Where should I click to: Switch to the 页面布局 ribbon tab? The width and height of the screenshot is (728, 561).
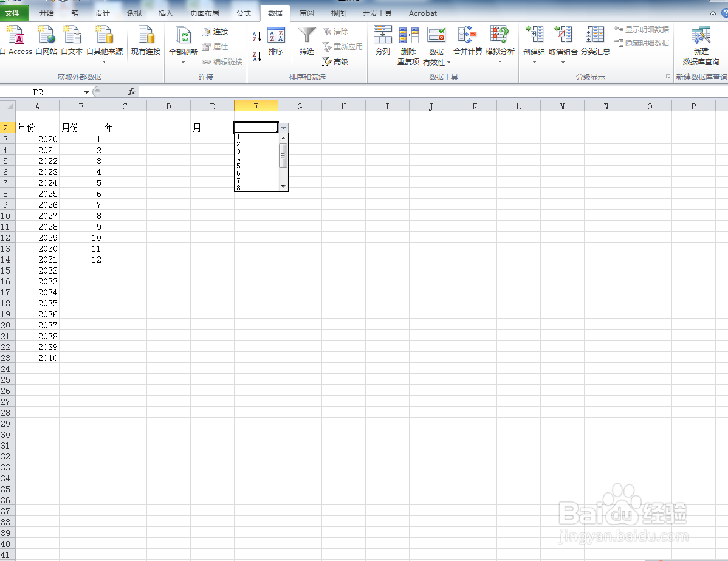point(204,13)
